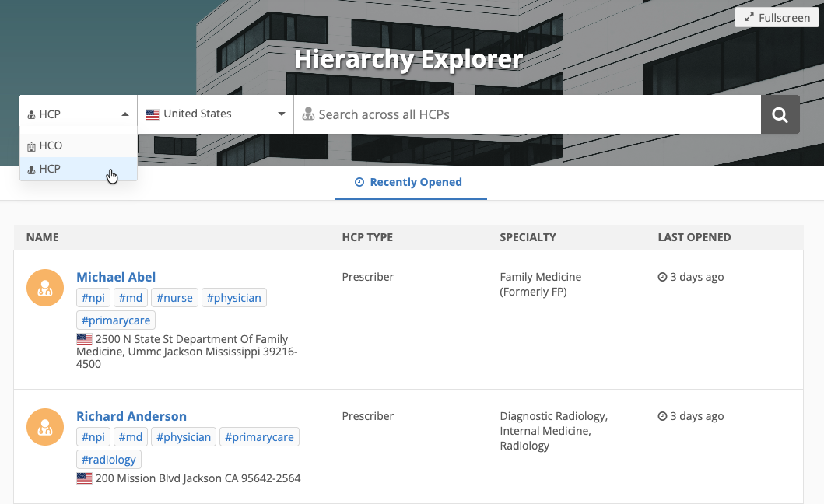Click the #radiology tag on Richard Anderson
The width and height of the screenshot is (824, 504).
point(109,459)
